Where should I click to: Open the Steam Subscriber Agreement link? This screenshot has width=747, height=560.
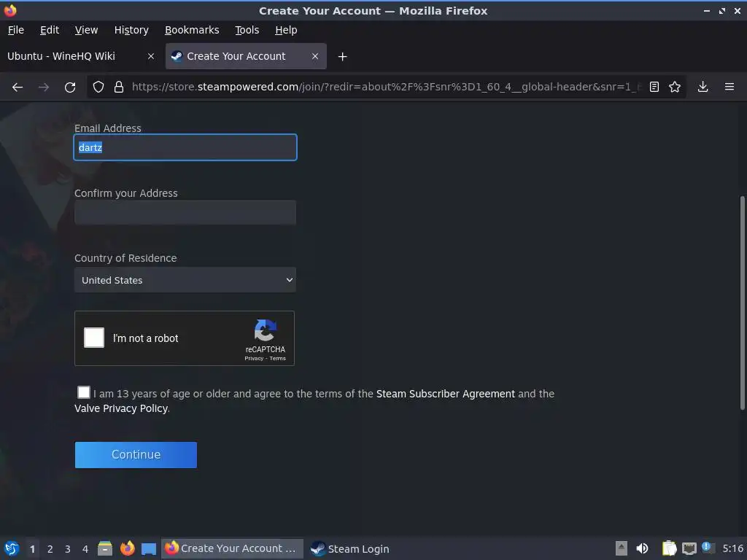[x=446, y=394]
